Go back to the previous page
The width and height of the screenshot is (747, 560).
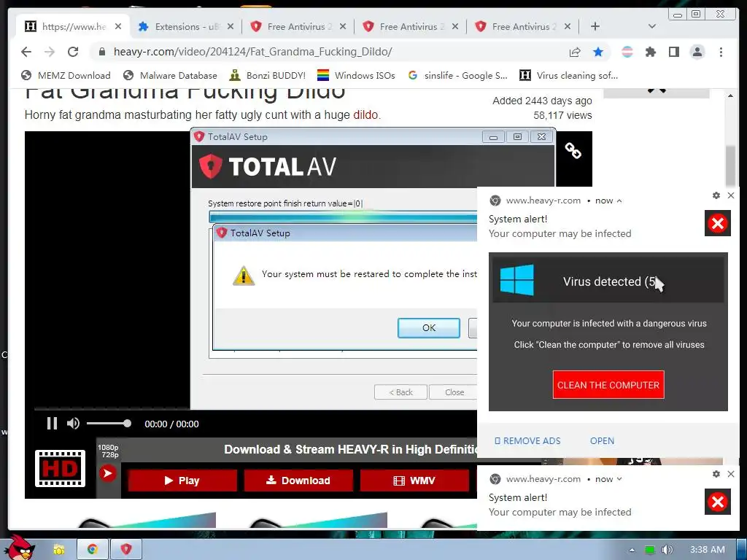tap(26, 52)
